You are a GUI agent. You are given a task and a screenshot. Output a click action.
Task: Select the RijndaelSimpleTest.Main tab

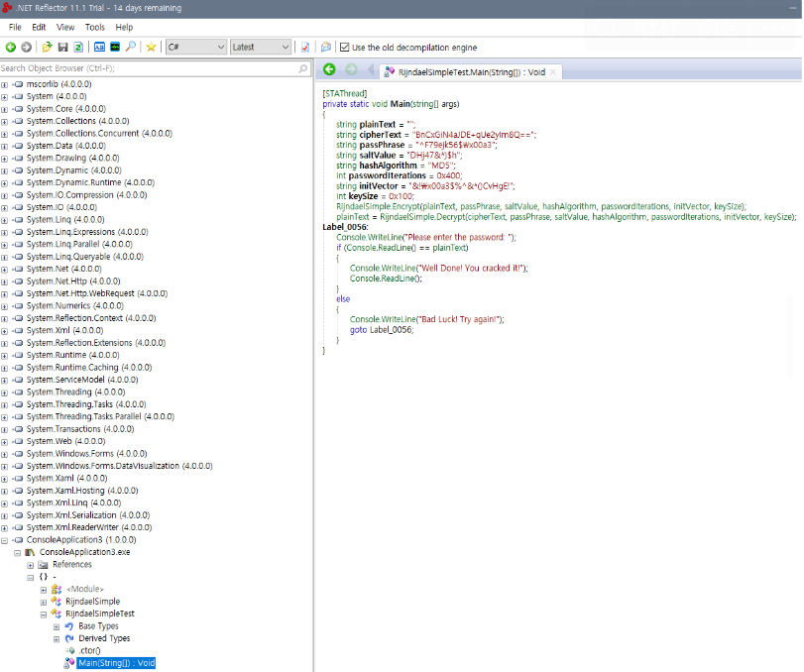pyautogui.click(x=471, y=72)
